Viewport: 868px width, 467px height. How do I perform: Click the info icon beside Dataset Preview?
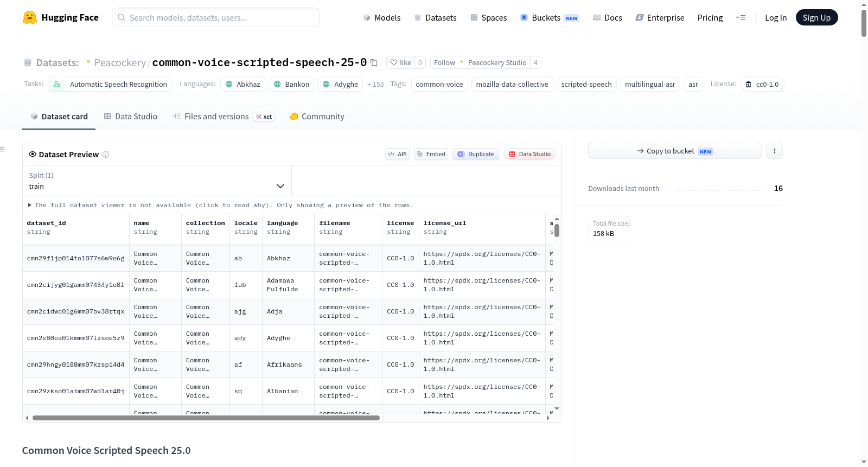tap(106, 155)
